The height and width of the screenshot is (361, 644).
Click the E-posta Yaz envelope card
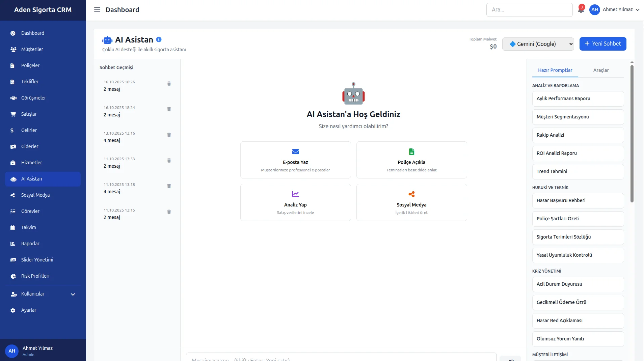click(295, 160)
